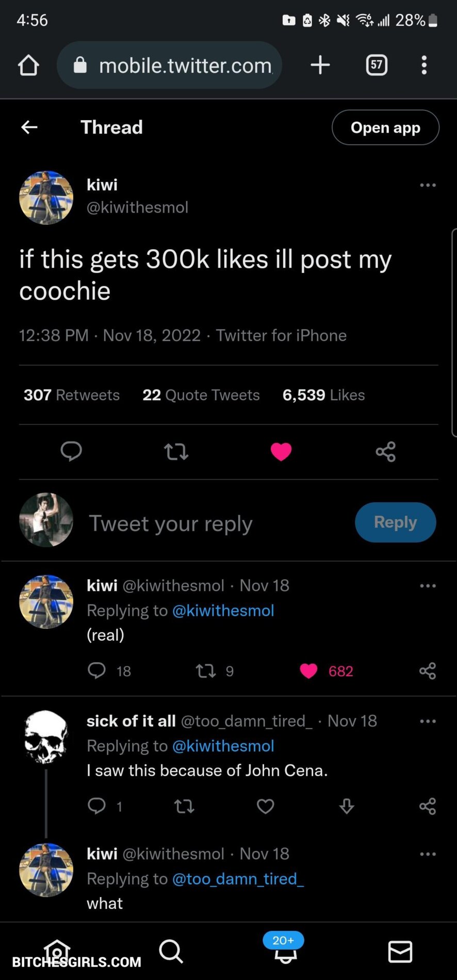
Task: Tap the back arrow in Thread header
Action: 29,127
